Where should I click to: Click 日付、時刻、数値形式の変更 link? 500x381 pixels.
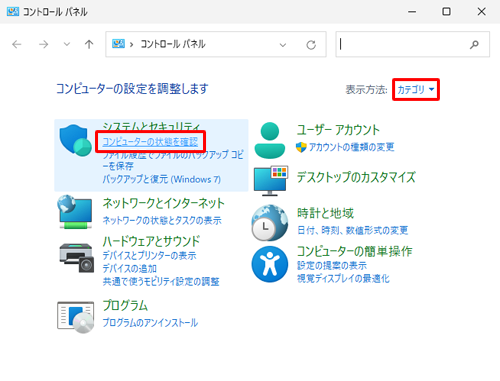coord(353,230)
